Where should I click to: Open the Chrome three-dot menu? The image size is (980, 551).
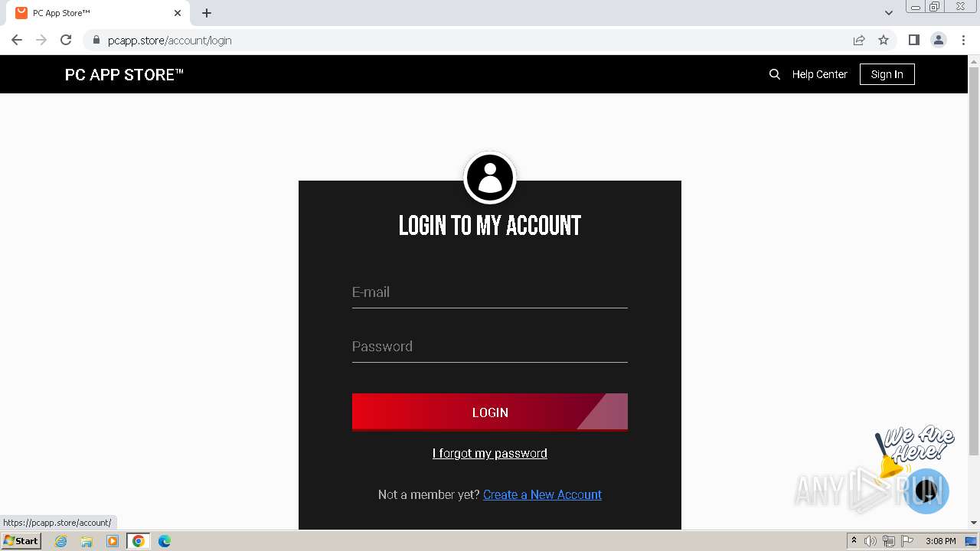(964, 40)
